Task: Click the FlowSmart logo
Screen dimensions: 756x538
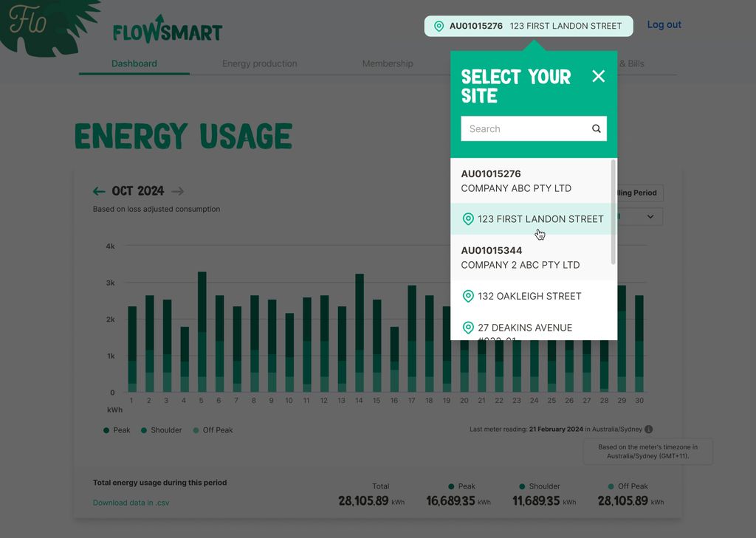Action: (x=168, y=30)
